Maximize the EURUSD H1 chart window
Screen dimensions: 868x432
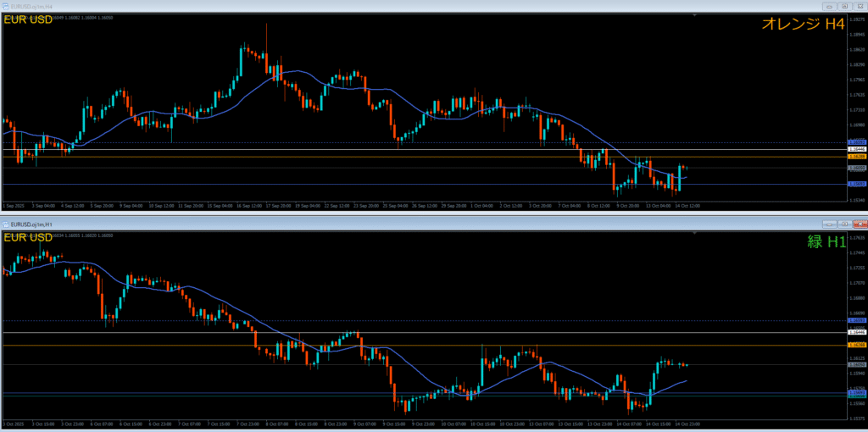click(843, 224)
